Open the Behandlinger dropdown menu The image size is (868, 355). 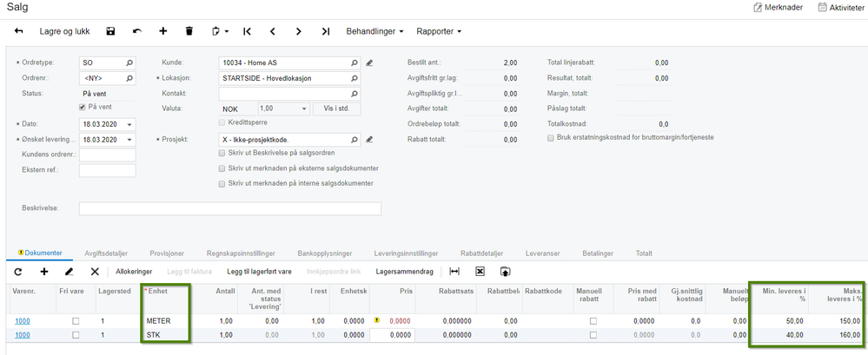(x=375, y=31)
